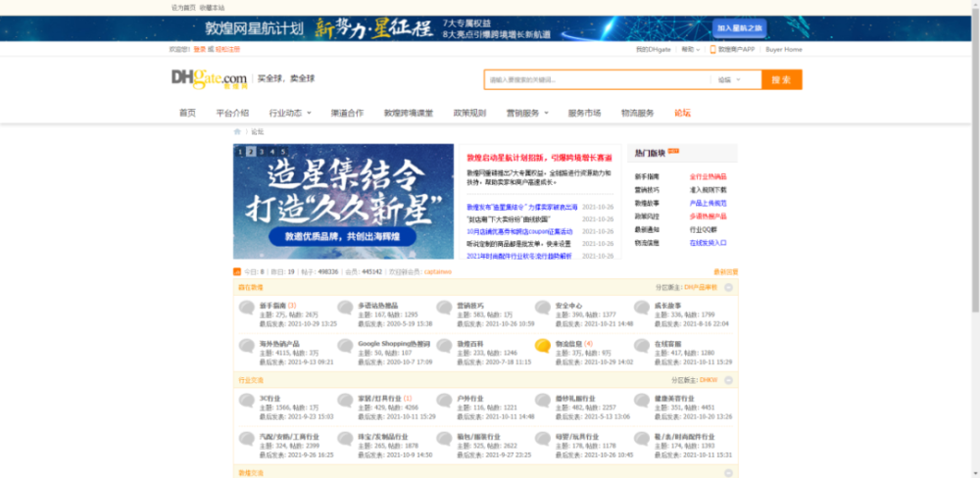
Task: Open 在线发货入口 in the hot boards panel
Action: click(x=709, y=243)
